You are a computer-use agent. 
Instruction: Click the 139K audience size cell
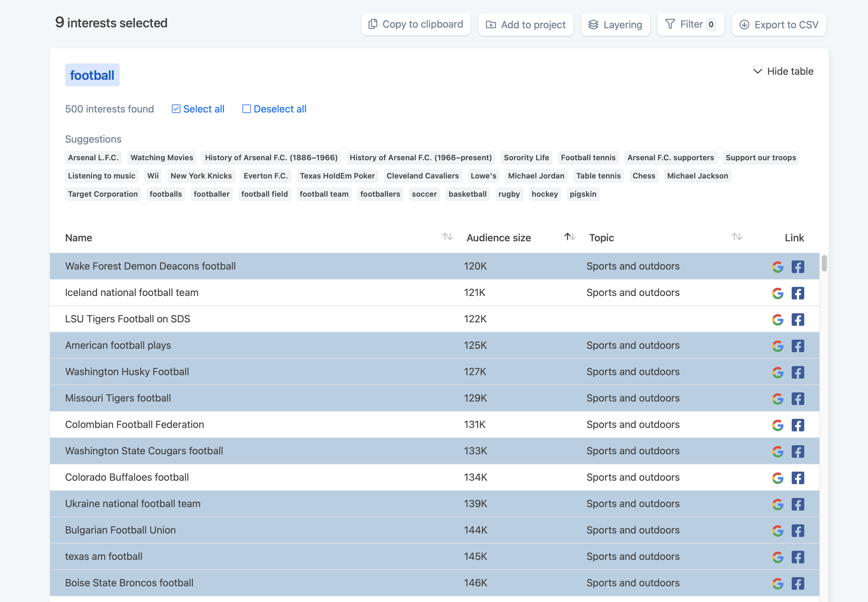[475, 504]
